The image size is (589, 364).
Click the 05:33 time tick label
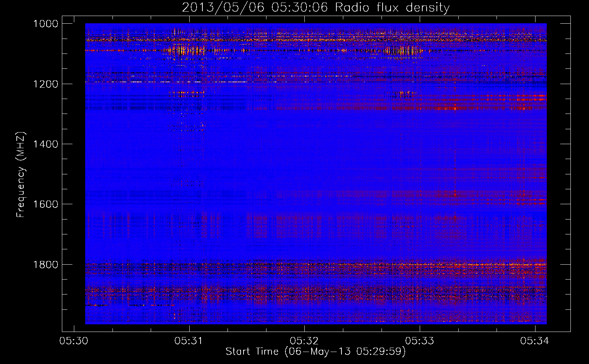(x=419, y=341)
